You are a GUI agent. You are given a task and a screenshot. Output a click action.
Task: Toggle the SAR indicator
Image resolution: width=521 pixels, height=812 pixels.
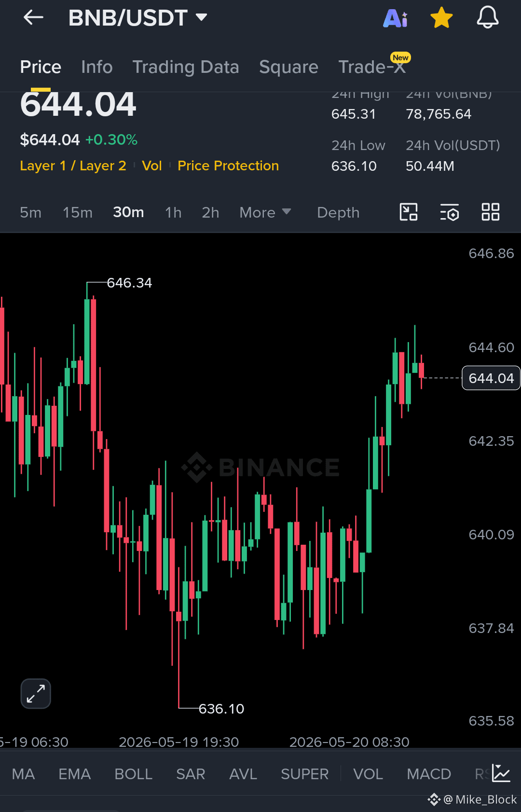pos(191,774)
